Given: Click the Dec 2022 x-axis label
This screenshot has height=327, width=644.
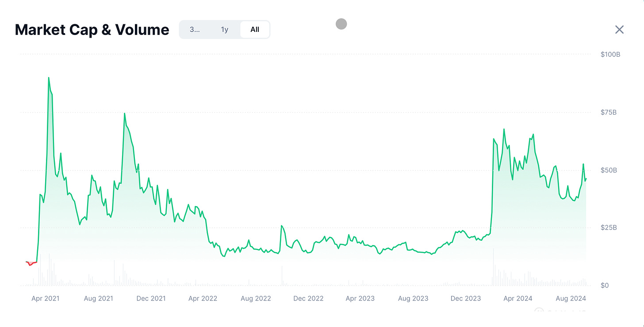Looking at the screenshot, I should click(x=308, y=299).
